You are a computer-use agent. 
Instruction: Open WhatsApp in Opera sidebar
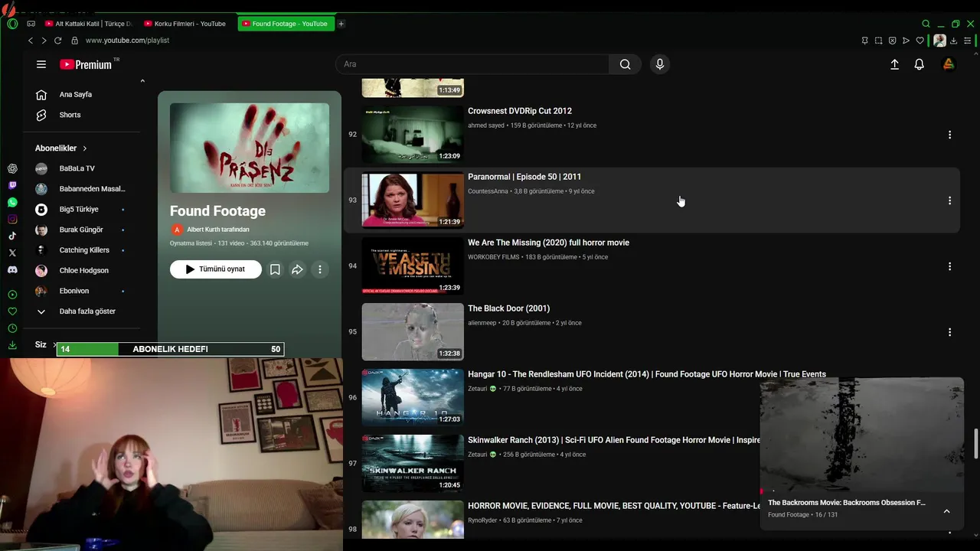pos(12,202)
